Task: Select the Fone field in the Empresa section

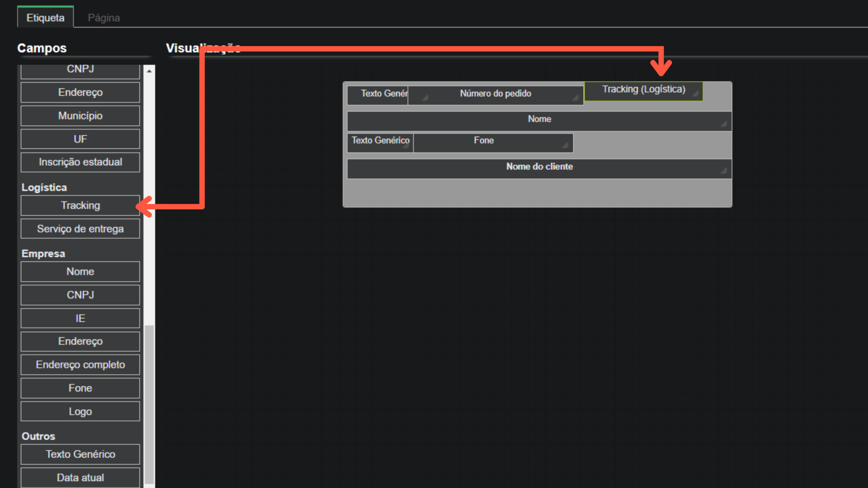Action: pos(80,388)
